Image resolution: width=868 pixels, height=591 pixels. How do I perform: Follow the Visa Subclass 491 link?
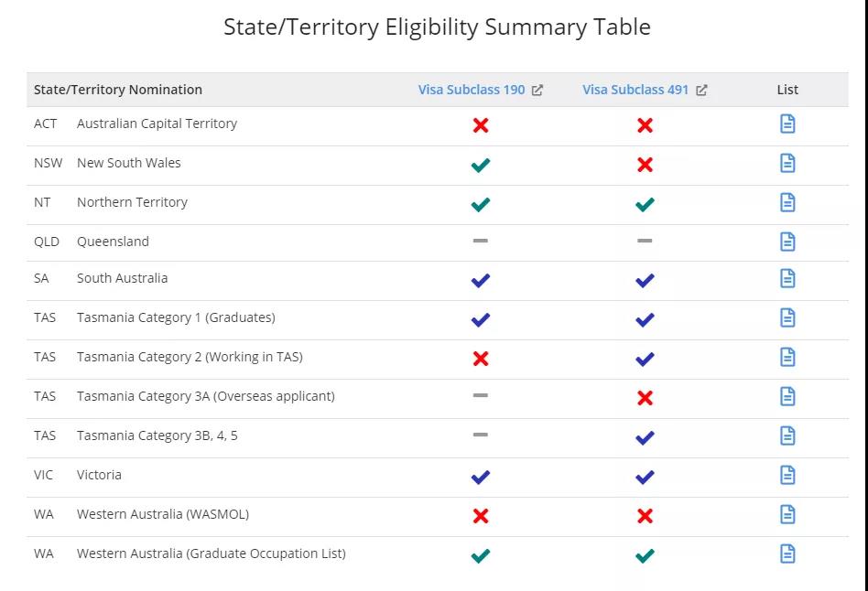(635, 90)
